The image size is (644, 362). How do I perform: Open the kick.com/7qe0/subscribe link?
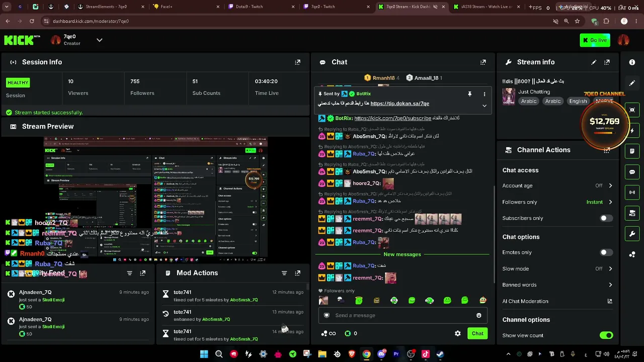click(x=393, y=118)
